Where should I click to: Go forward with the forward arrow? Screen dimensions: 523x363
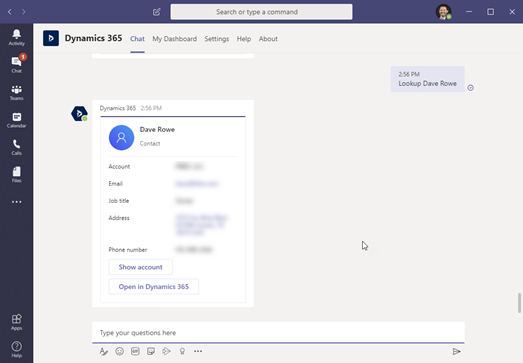point(23,12)
